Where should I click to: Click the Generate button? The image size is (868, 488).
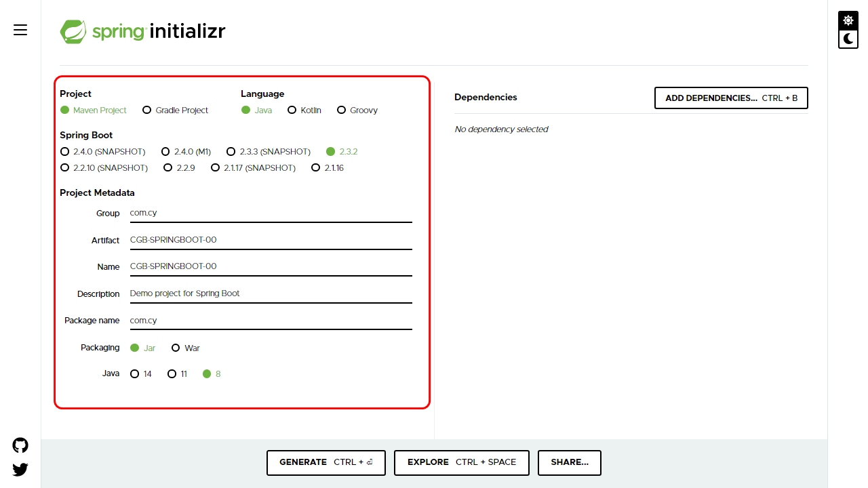[325, 462]
